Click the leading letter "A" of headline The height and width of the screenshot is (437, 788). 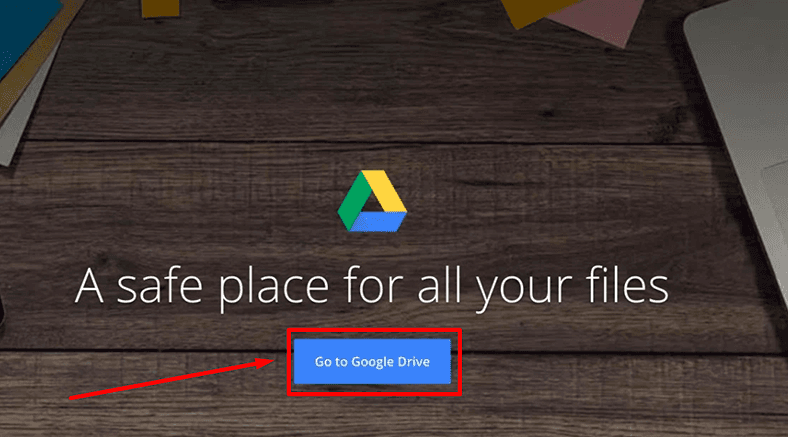click(89, 285)
